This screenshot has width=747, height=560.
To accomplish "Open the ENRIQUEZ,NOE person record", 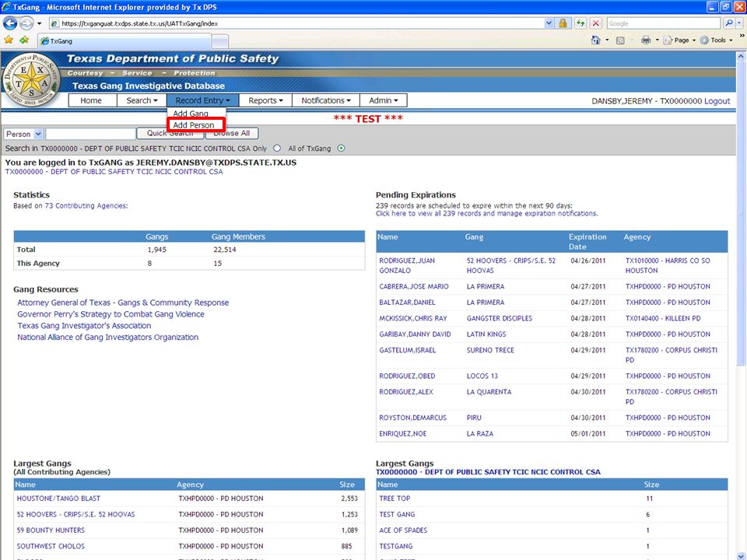I will [402, 434].
